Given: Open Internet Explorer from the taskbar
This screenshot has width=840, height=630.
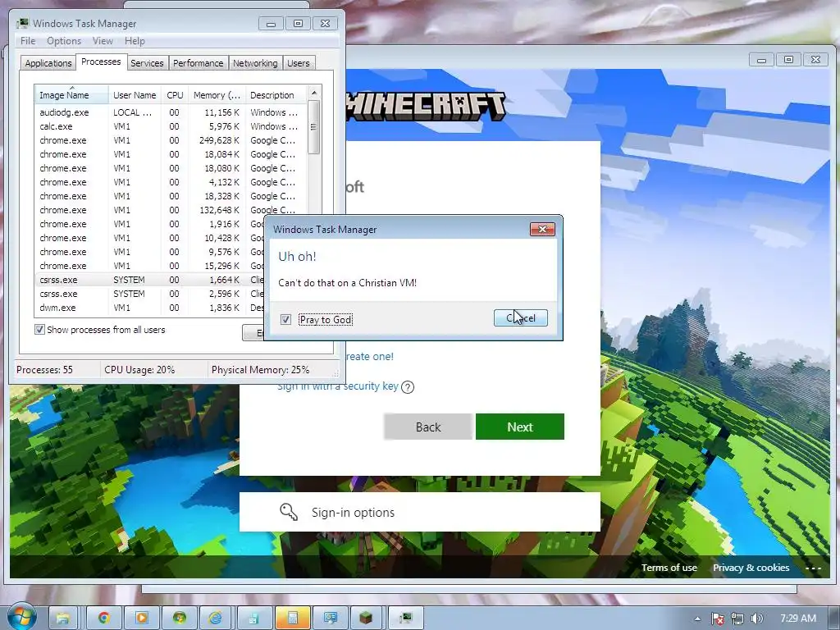Looking at the screenshot, I should (x=216, y=619).
